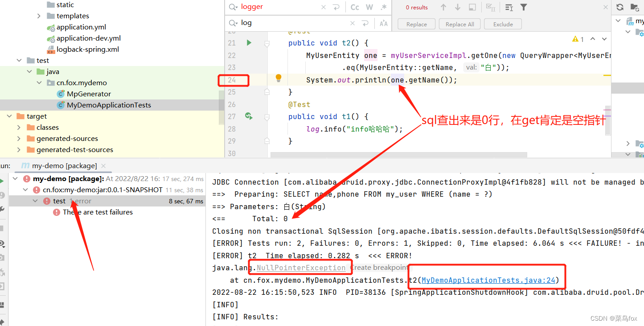Jump to the previous highlighted problem
The image size is (644, 326).
point(593,39)
